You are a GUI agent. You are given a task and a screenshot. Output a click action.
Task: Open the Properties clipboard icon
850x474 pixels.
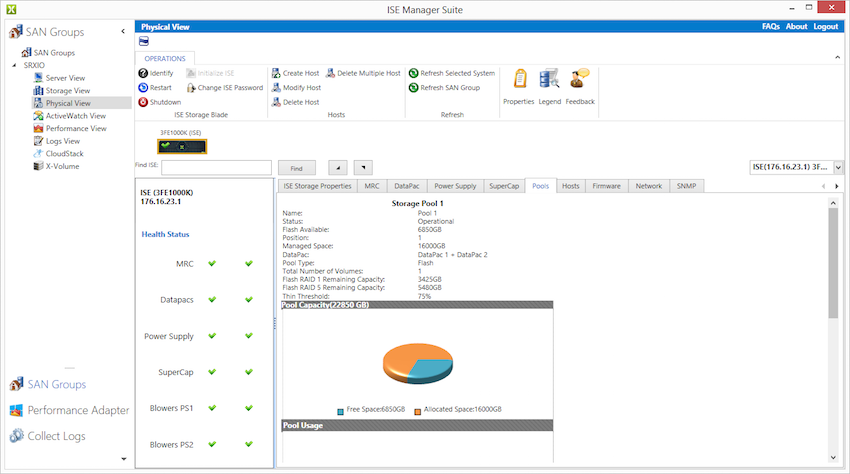tap(520, 79)
